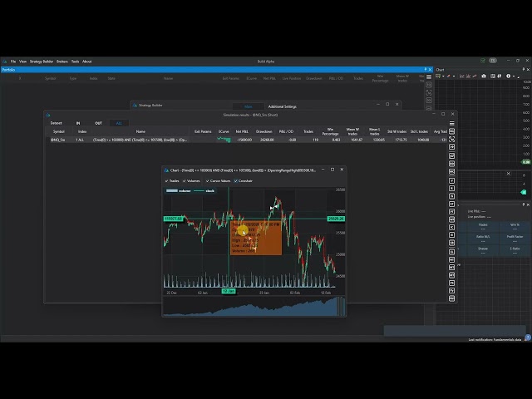
Task: Click the green checkmark status icon in title bar
Action: pos(483,61)
